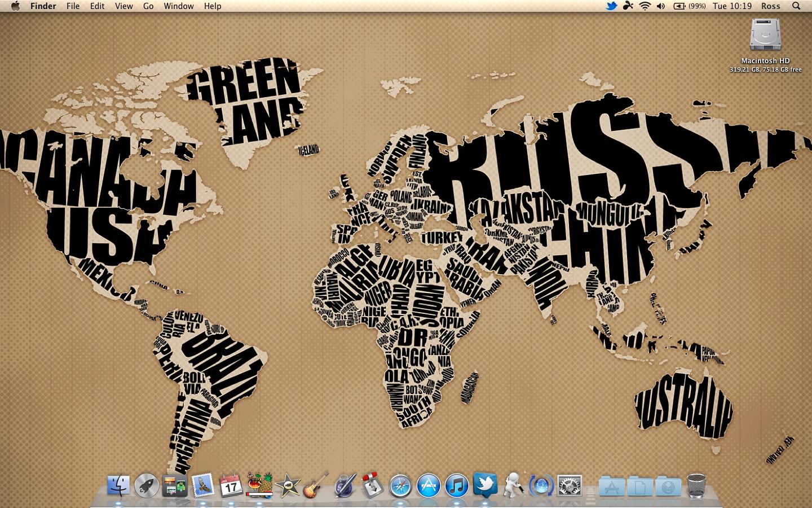Open the volume menu bar control

pyautogui.click(x=661, y=6)
